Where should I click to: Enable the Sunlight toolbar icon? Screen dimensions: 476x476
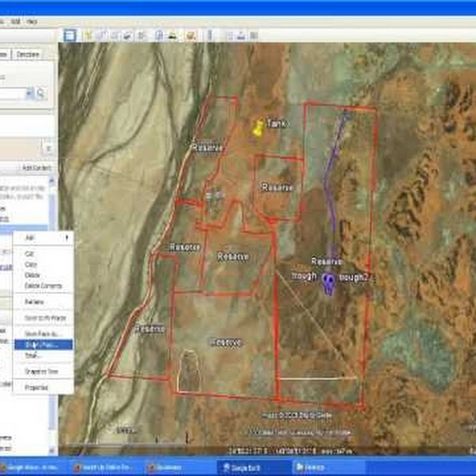172,35
